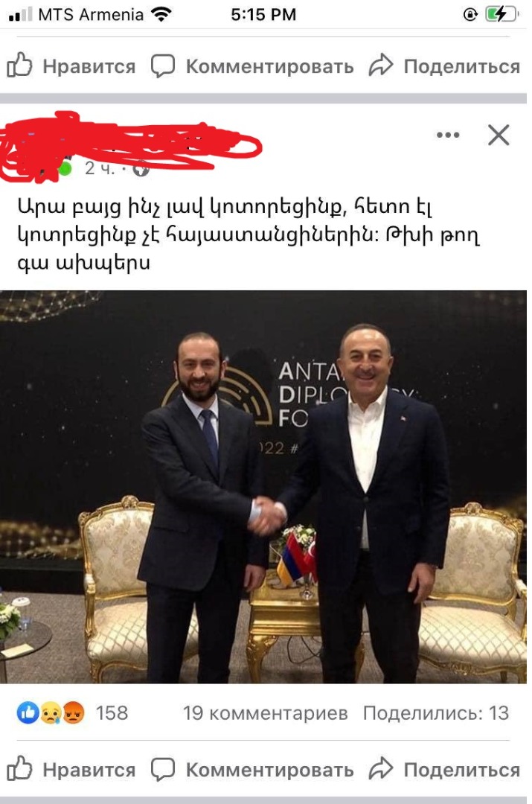Screen dimensions: 532x804
Task: Open the 19 комментариев link
Action: [266, 712]
